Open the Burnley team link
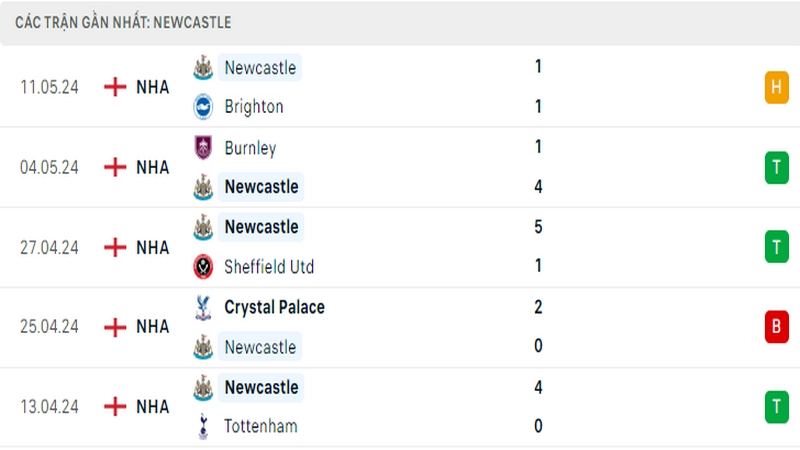 pyautogui.click(x=250, y=148)
